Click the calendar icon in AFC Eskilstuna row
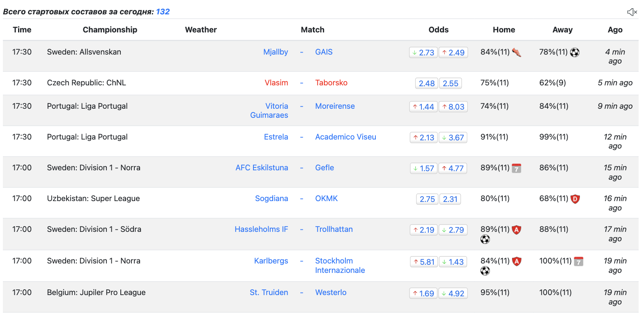 tap(516, 168)
